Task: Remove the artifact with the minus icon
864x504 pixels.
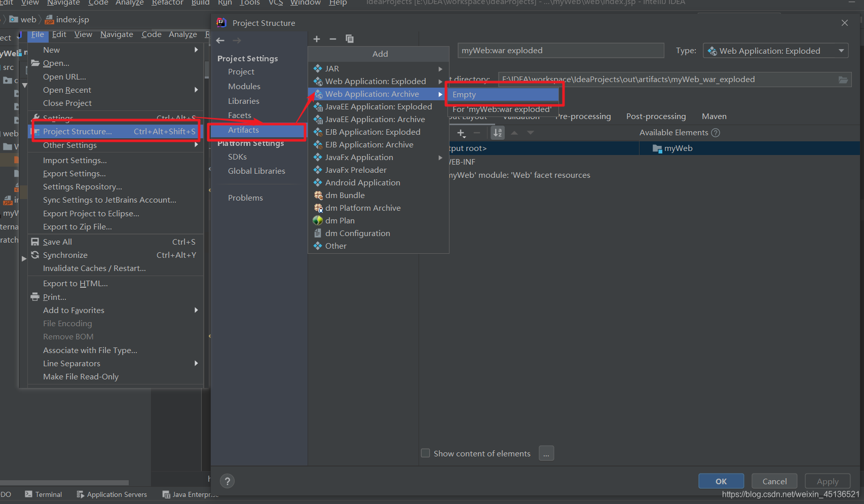Action: click(x=333, y=39)
